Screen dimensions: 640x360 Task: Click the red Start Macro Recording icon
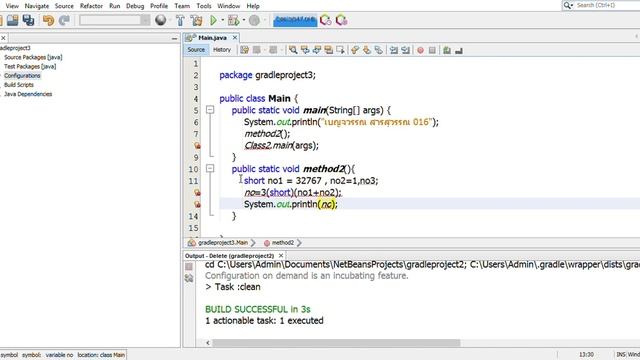tap(420, 50)
